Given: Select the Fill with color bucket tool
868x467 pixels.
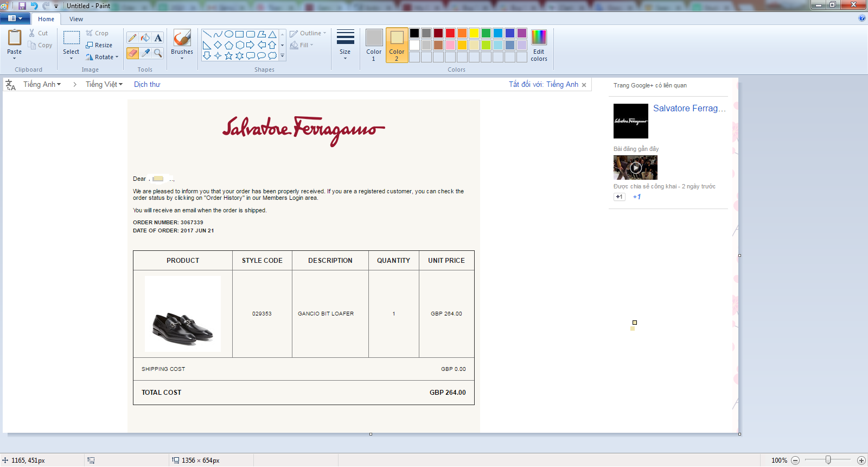Looking at the screenshot, I should [145, 37].
